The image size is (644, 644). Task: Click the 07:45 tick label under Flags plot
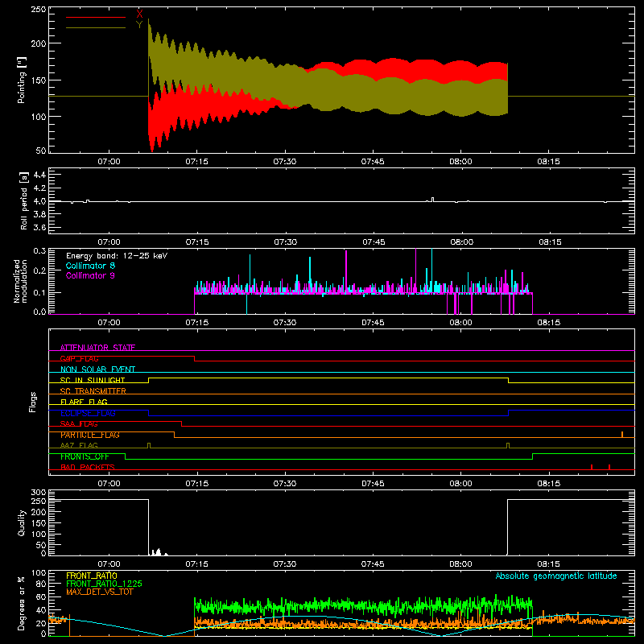click(x=373, y=484)
